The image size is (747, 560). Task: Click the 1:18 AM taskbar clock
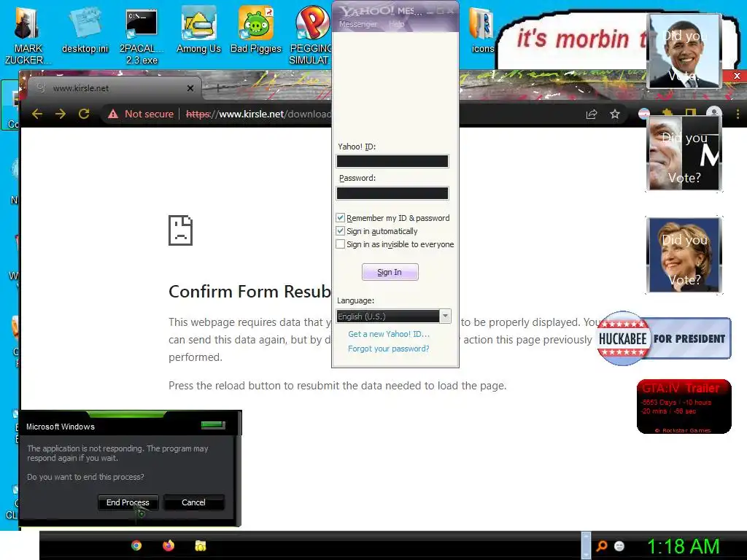pos(683,546)
